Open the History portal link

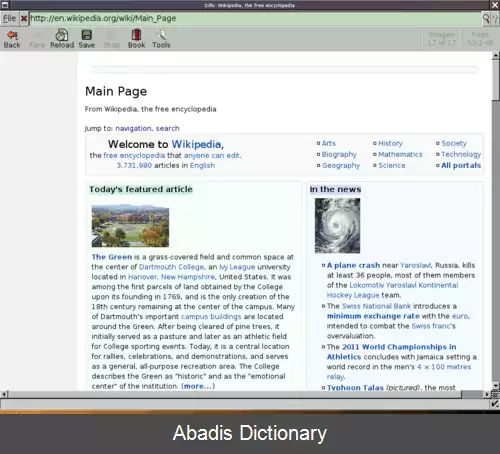point(390,143)
